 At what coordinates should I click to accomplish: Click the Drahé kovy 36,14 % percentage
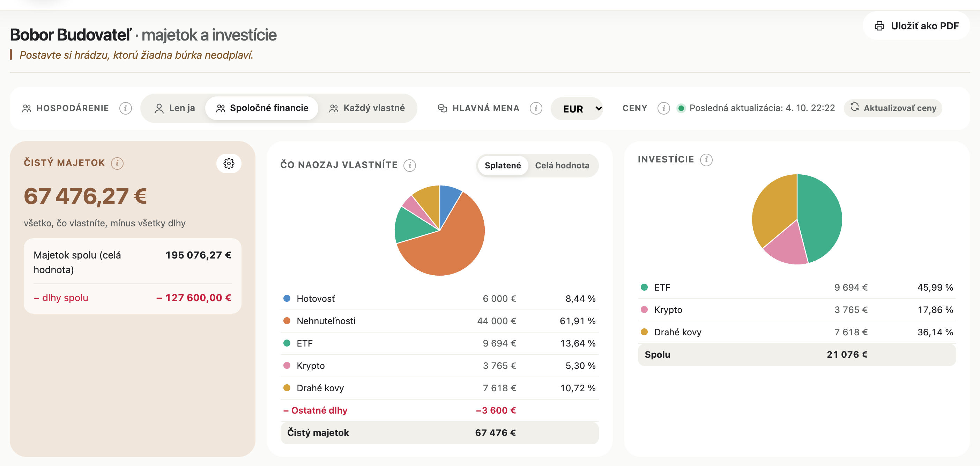[x=935, y=332]
